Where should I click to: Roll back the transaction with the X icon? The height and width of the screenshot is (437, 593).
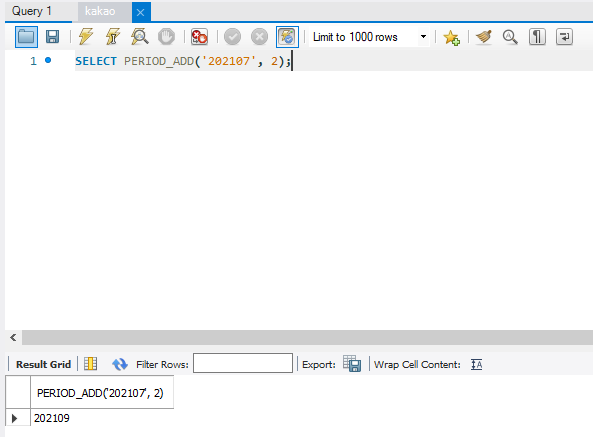click(259, 37)
